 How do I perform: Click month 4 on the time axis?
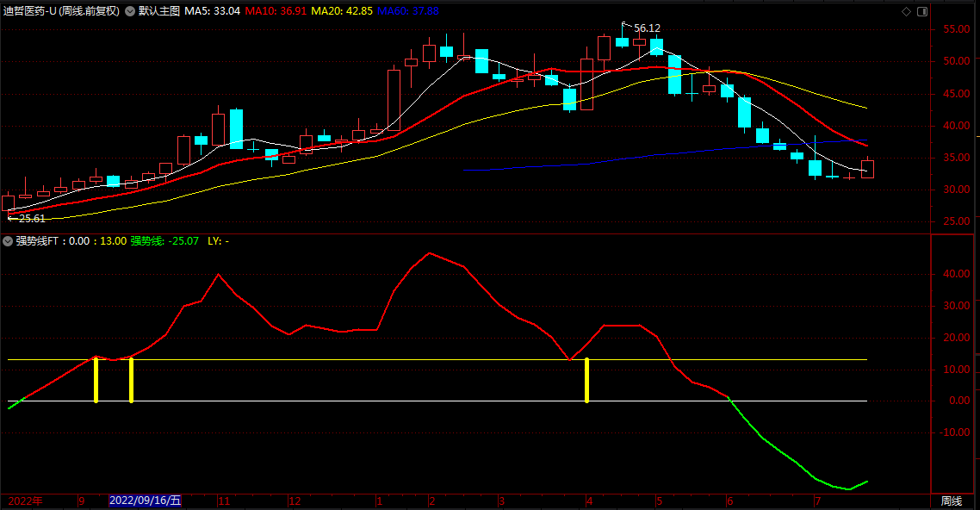click(589, 501)
